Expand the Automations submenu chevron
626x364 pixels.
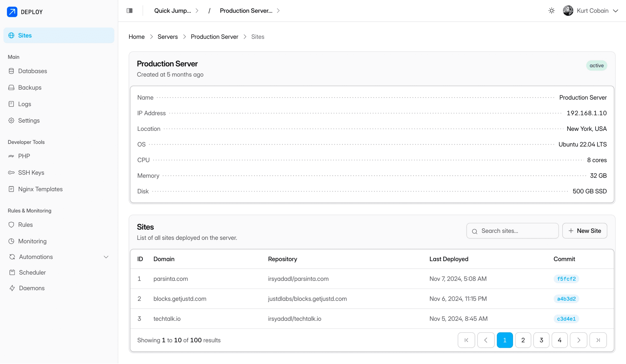(106, 257)
